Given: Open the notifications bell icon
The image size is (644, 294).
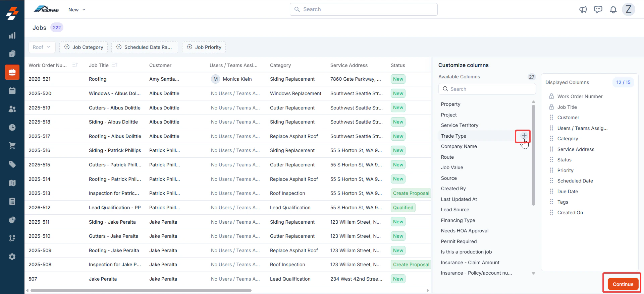Looking at the screenshot, I should click(x=613, y=9).
